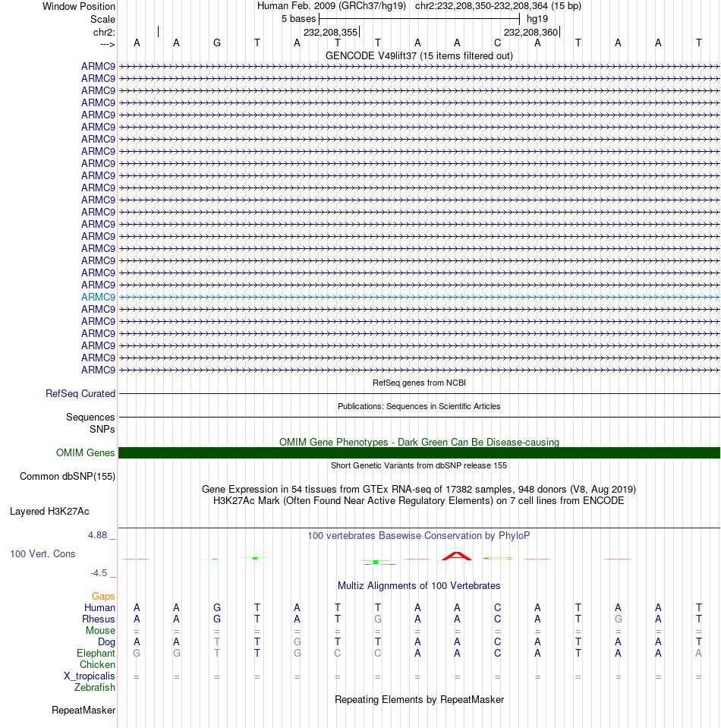Click the gray G mismatch in the Dog row
The height and width of the screenshot is (728, 721).
coord(298,641)
